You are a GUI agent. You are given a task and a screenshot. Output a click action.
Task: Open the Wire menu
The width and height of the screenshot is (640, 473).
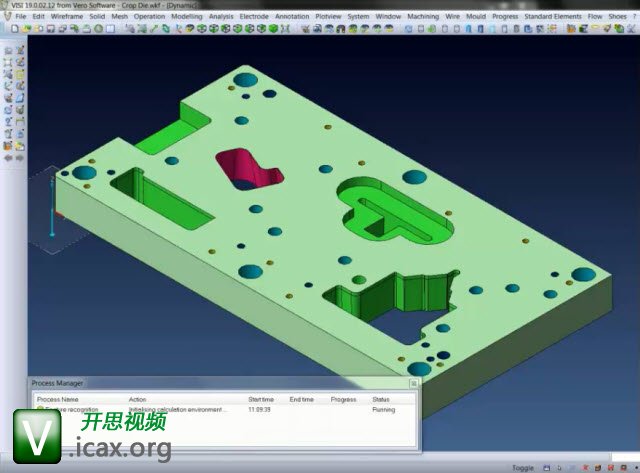453,17
